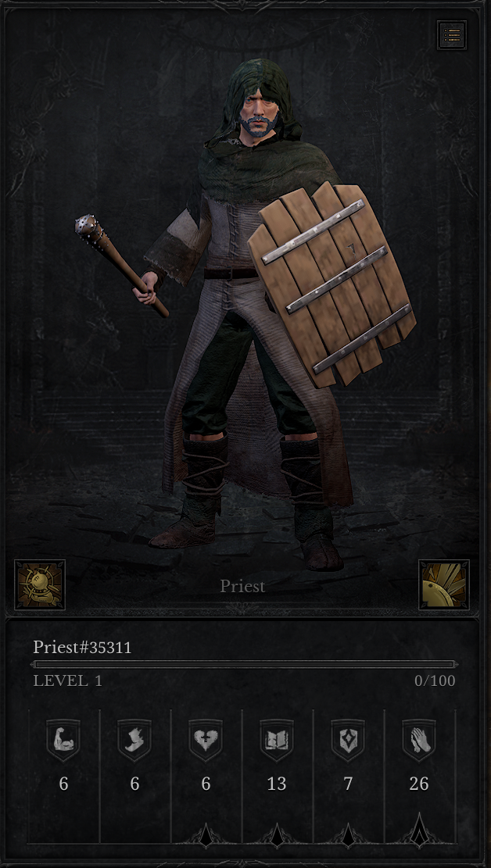Click the character's wooden shield
Viewport: 491px width, 868px height.
pos(332,284)
